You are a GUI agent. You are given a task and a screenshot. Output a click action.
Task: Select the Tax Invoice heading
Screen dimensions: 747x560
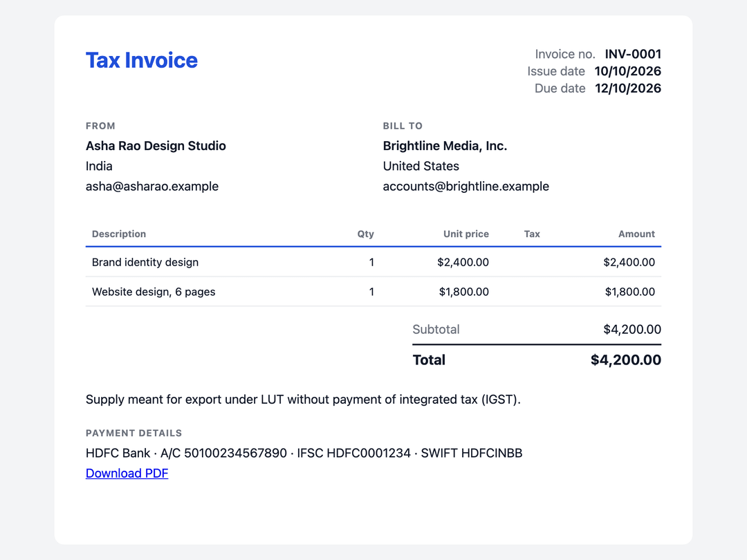point(142,60)
